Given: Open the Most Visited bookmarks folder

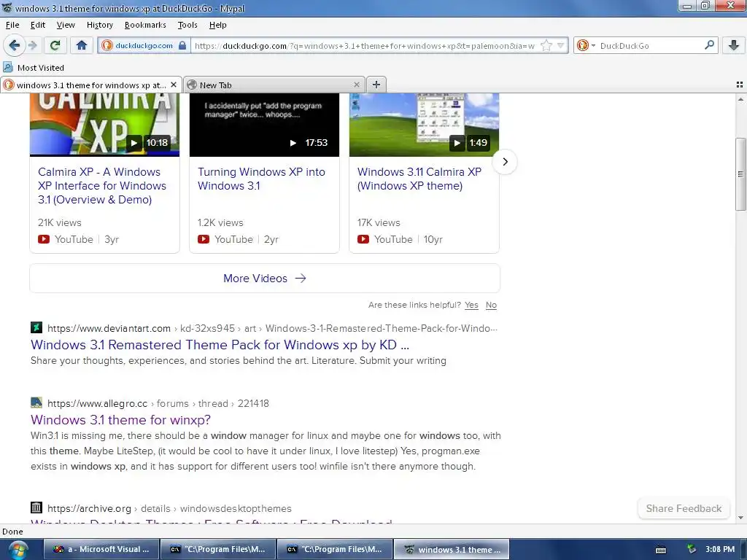Looking at the screenshot, I should coord(34,68).
